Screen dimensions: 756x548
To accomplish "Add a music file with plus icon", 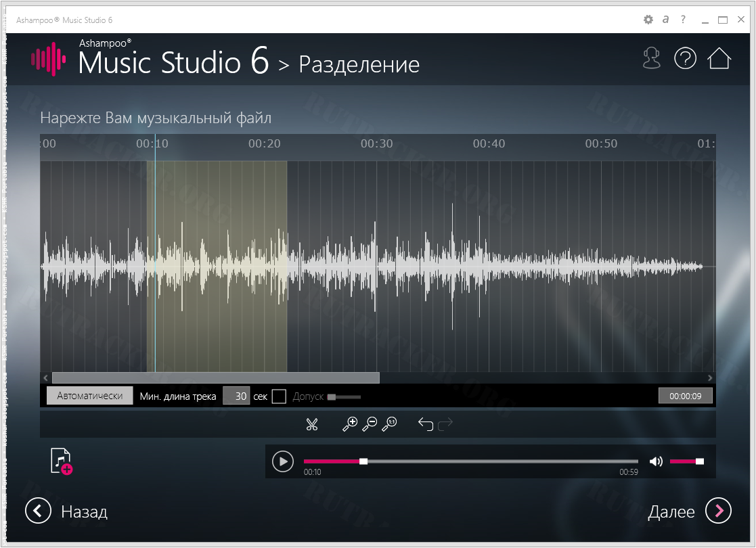I will coord(61,461).
